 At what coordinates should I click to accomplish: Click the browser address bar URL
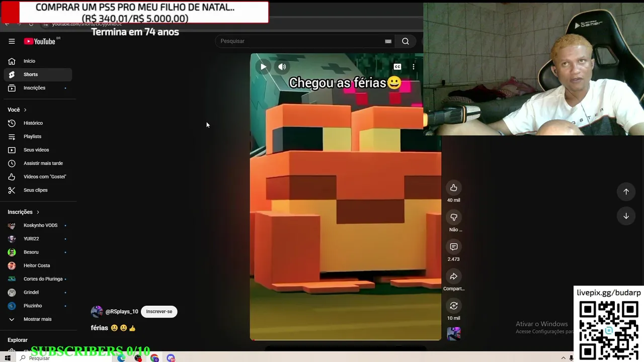tap(87, 24)
